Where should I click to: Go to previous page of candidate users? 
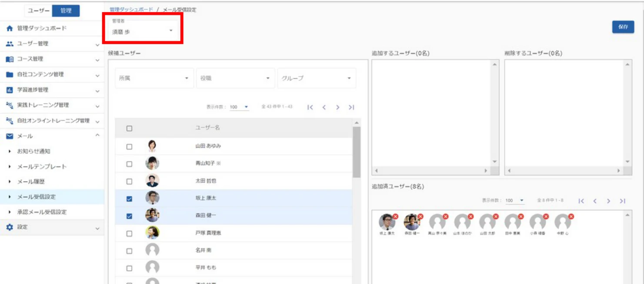(x=324, y=108)
